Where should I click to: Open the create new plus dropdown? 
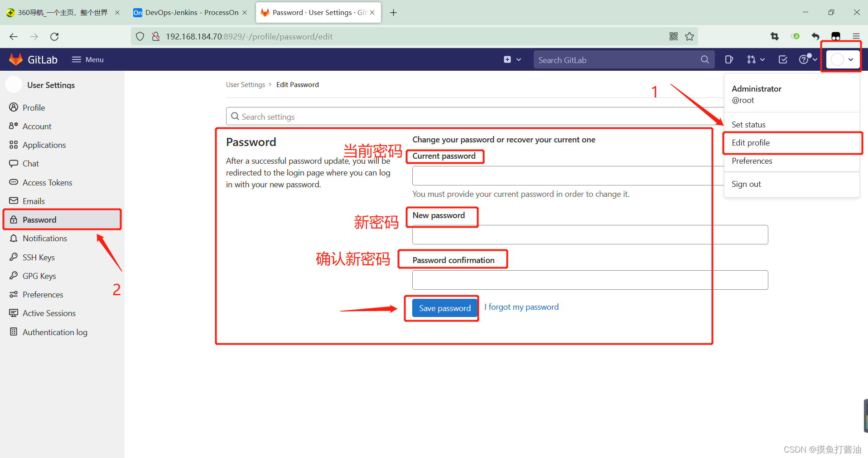(512, 59)
